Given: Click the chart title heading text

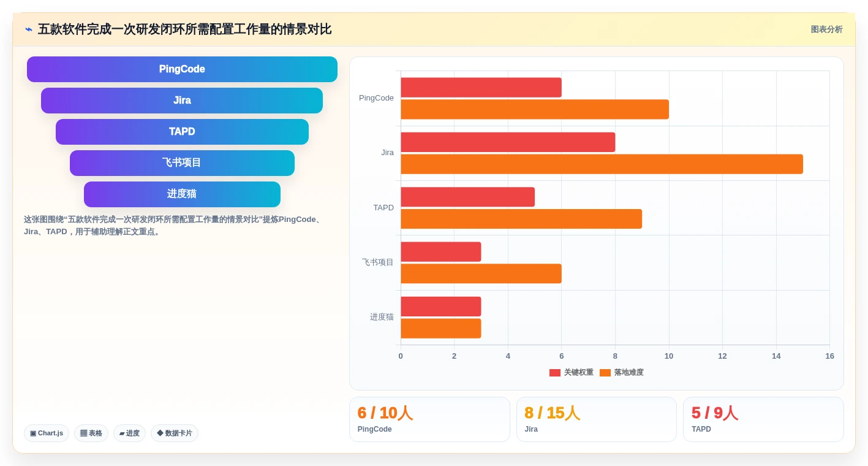Looking at the screenshot, I should (184, 29).
